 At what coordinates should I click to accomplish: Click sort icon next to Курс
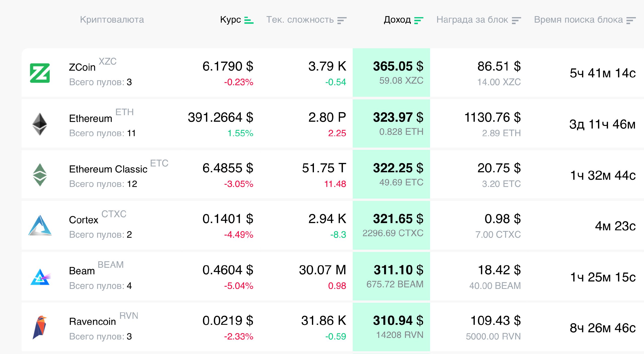coord(249,20)
